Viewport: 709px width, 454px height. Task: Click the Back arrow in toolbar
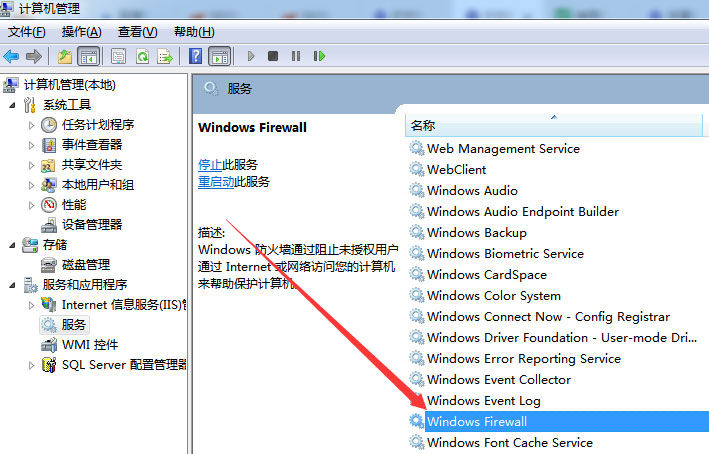click(12, 56)
